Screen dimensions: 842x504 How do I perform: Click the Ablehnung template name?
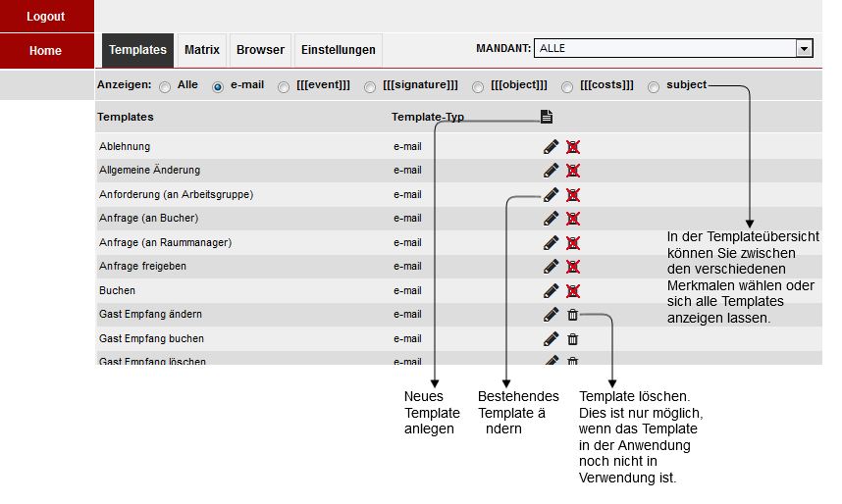coord(125,146)
